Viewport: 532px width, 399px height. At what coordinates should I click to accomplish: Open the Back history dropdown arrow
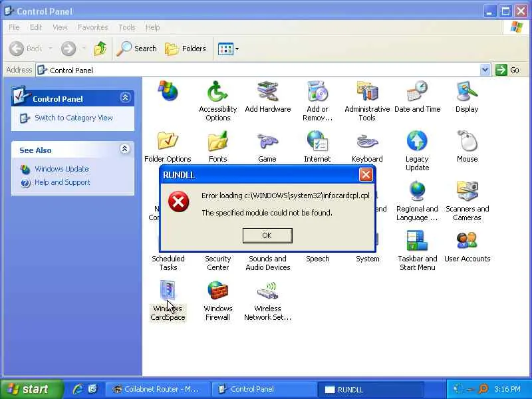point(51,49)
